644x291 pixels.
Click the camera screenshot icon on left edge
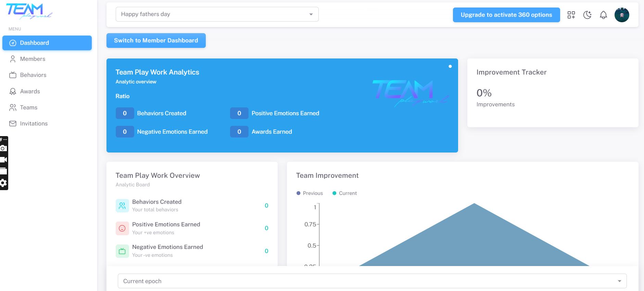coord(3,148)
